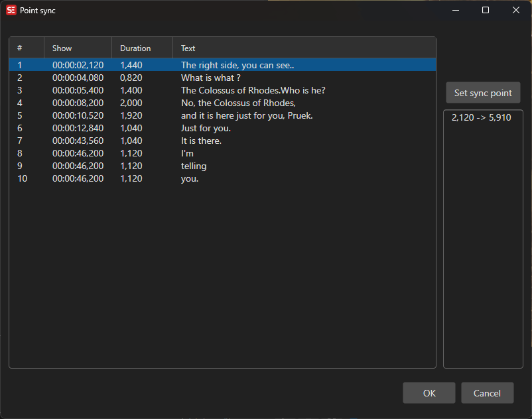The height and width of the screenshot is (419, 532).
Task: Cancel the Point sync dialog
Action: (487, 393)
